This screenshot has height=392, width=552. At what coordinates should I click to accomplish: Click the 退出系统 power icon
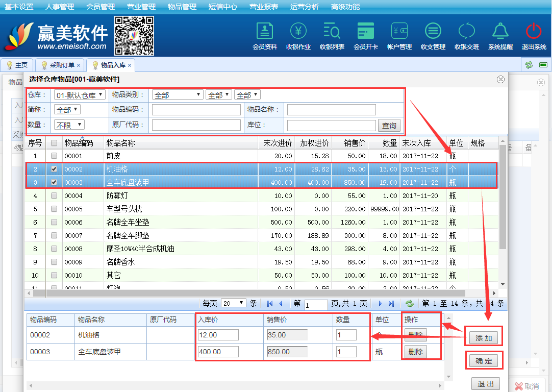(x=534, y=32)
